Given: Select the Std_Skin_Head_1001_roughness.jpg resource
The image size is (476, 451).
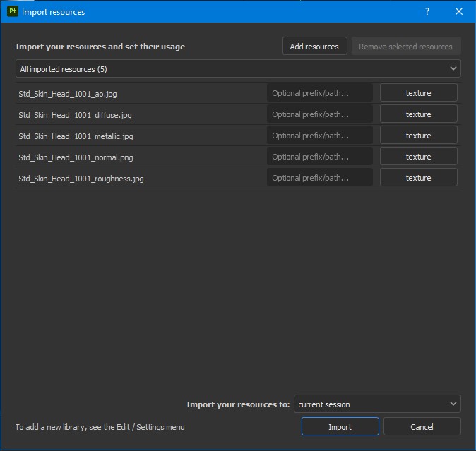Looking at the screenshot, I should pos(81,179).
